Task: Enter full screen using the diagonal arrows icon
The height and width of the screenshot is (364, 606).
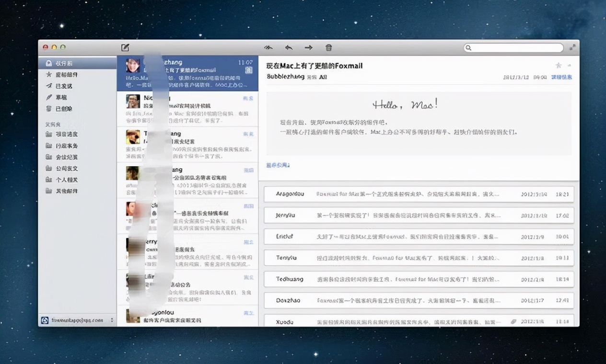Action: click(572, 47)
